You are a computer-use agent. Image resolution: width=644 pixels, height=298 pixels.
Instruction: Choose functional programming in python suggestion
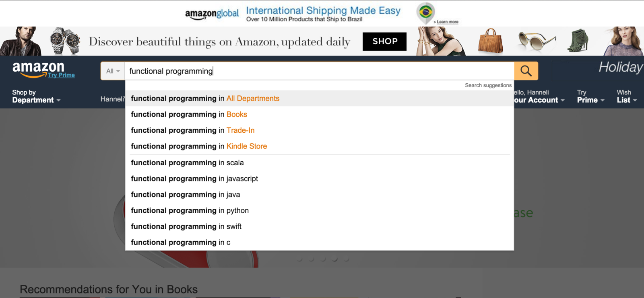tap(320, 211)
